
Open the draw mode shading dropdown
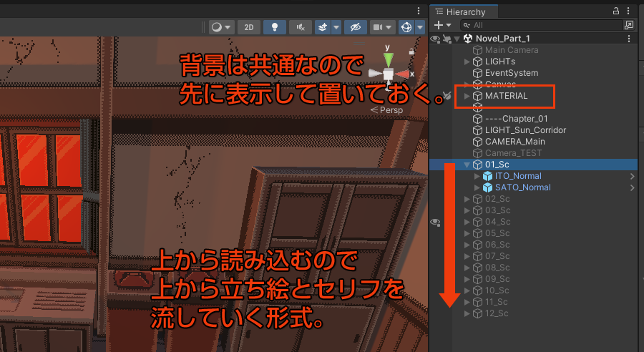[x=222, y=27]
